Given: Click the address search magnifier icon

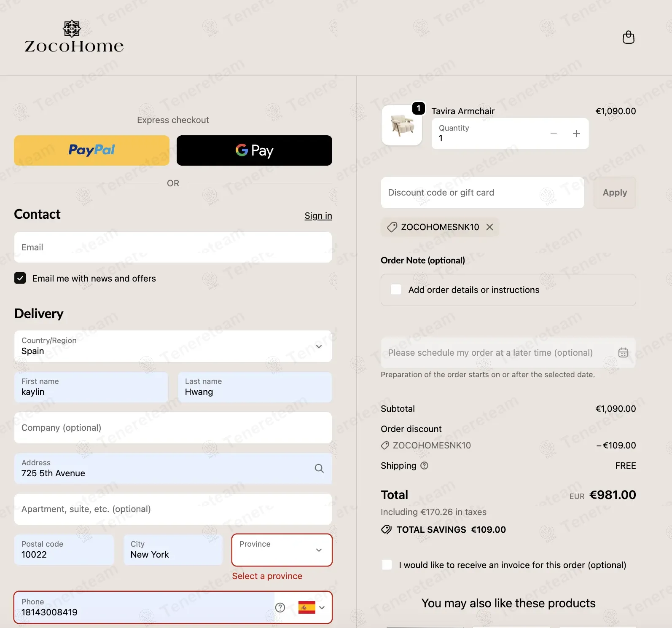Looking at the screenshot, I should click(319, 468).
